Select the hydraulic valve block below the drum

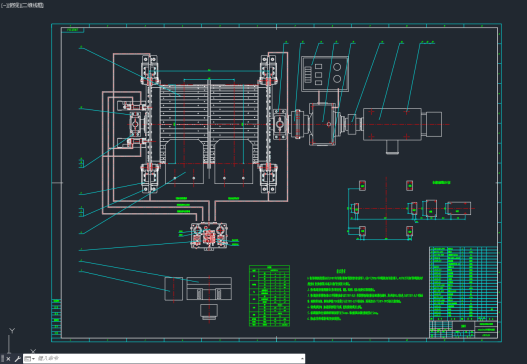209,236
